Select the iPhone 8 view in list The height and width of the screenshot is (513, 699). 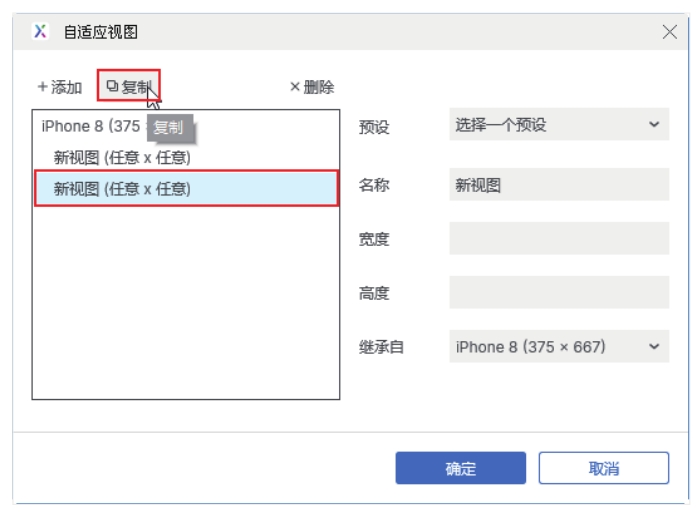[x=90, y=127]
